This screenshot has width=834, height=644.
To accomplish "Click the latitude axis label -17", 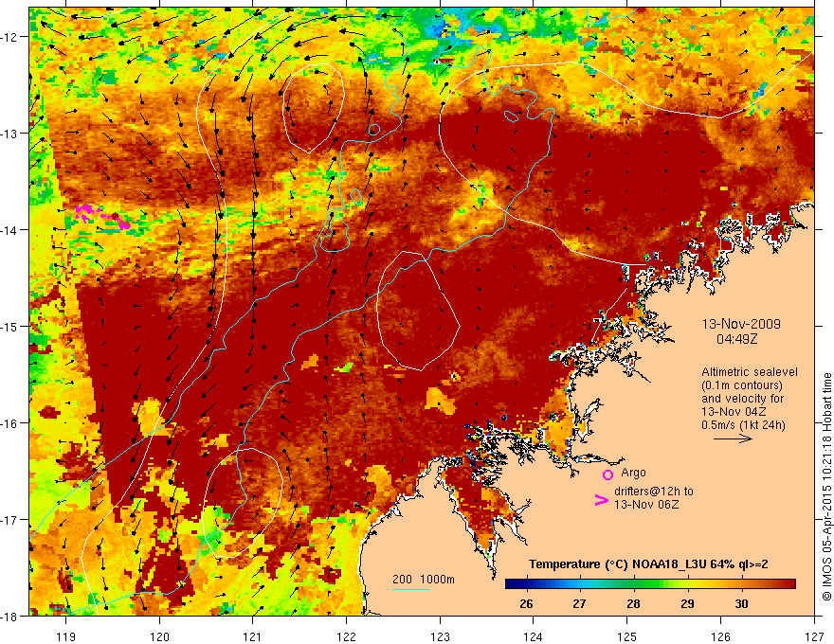I will 9,520.
